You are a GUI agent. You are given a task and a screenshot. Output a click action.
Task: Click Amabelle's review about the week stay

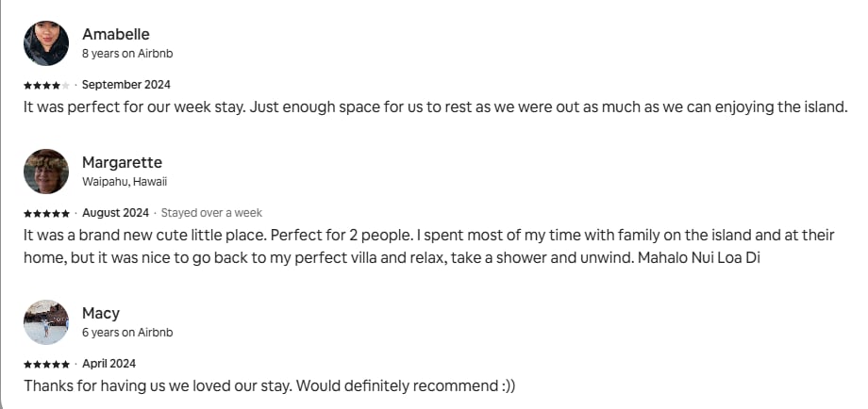[x=436, y=106]
